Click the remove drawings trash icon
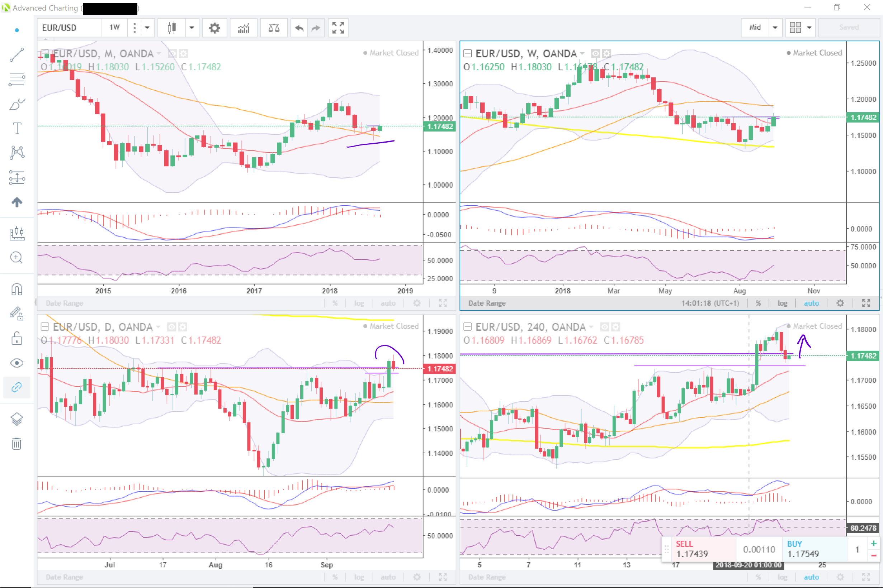The height and width of the screenshot is (588, 883). (17, 444)
